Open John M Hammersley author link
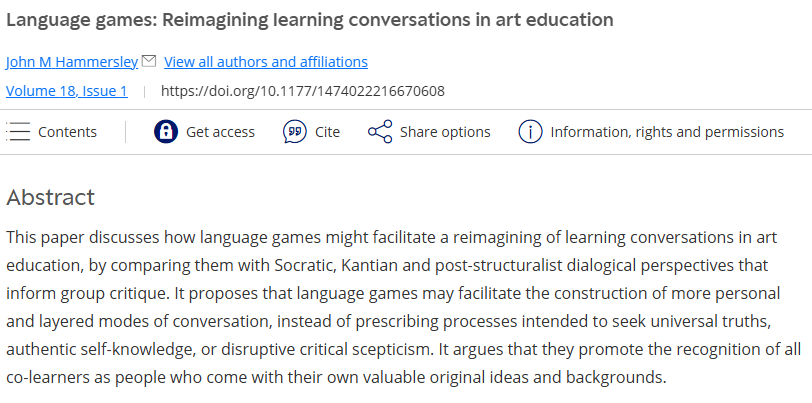 click(72, 62)
